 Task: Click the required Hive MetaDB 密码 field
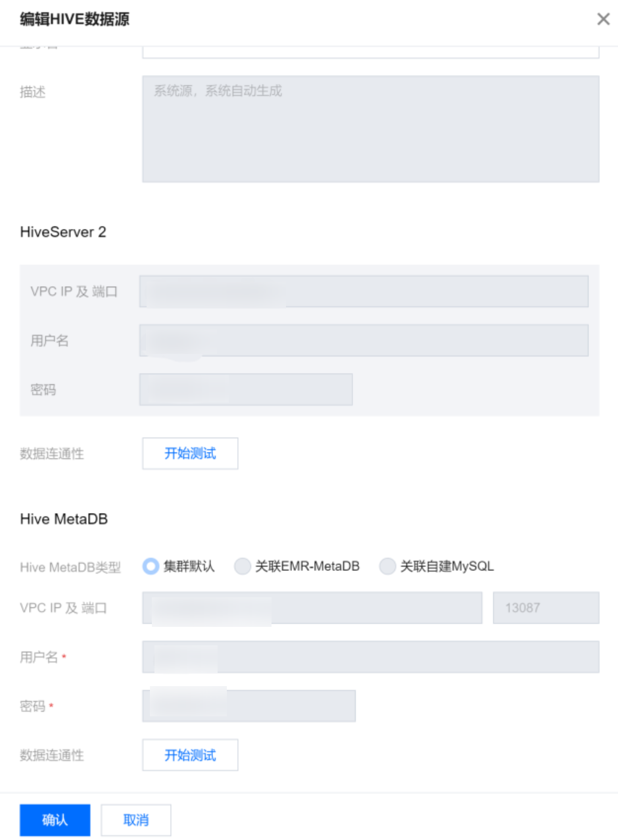tap(249, 706)
